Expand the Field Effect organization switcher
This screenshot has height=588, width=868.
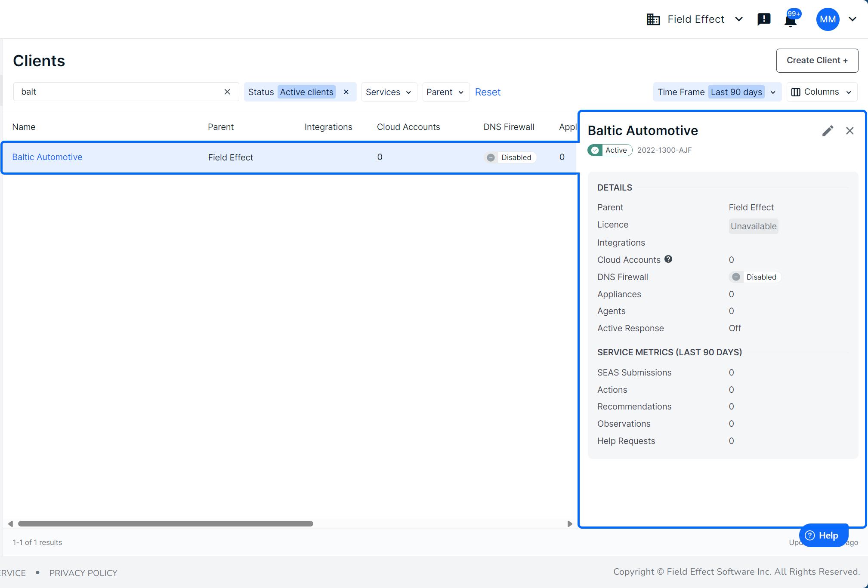pos(738,19)
